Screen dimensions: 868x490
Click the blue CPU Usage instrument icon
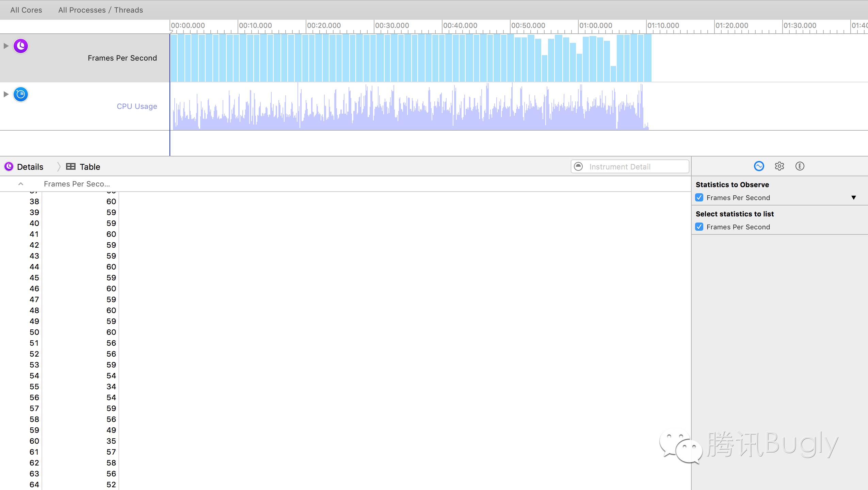21,94
